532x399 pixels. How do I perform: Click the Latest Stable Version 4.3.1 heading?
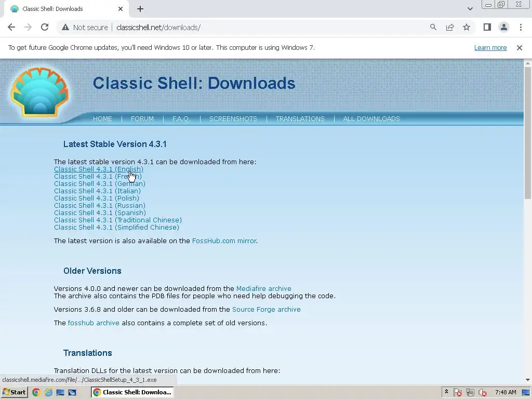pyautogui.click(x=115, y=144)
